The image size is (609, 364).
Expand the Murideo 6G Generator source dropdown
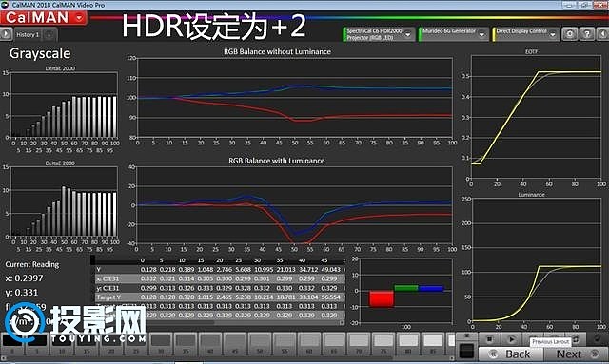pos(481,35)
